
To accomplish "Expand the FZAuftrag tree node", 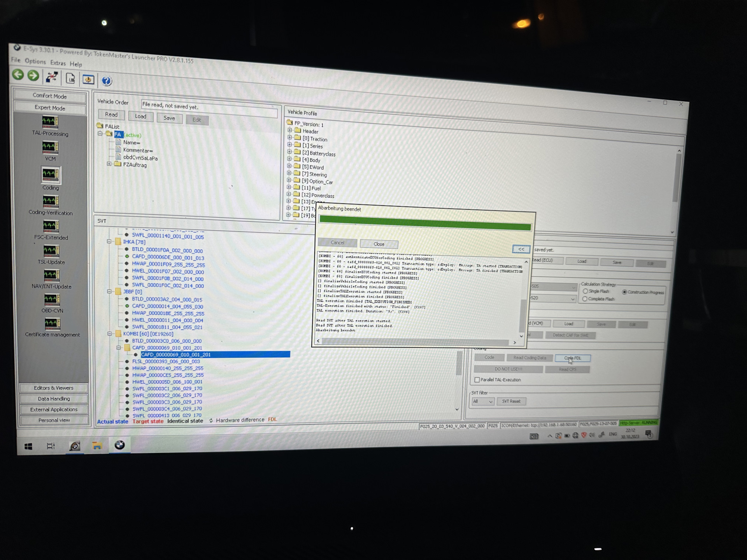I will point(109,164).
